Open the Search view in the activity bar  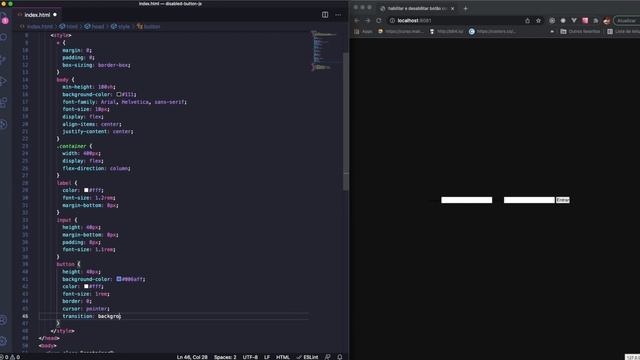(4, 38)
